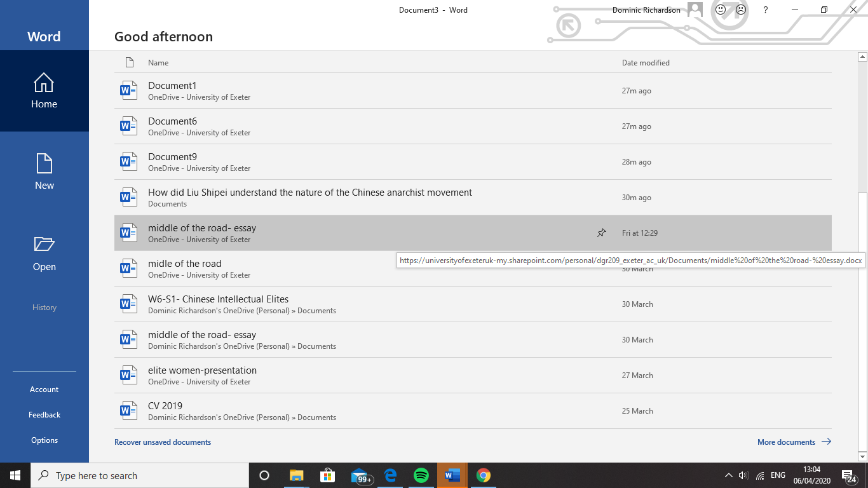
Task: Click the volume speaker tray icon
Action: [743, 475]
